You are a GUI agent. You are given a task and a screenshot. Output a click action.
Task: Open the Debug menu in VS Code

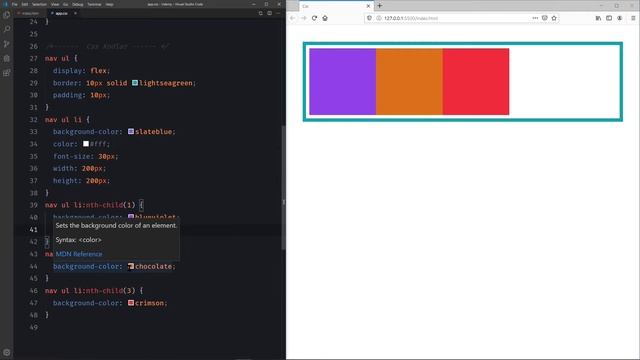coord(78,4)
